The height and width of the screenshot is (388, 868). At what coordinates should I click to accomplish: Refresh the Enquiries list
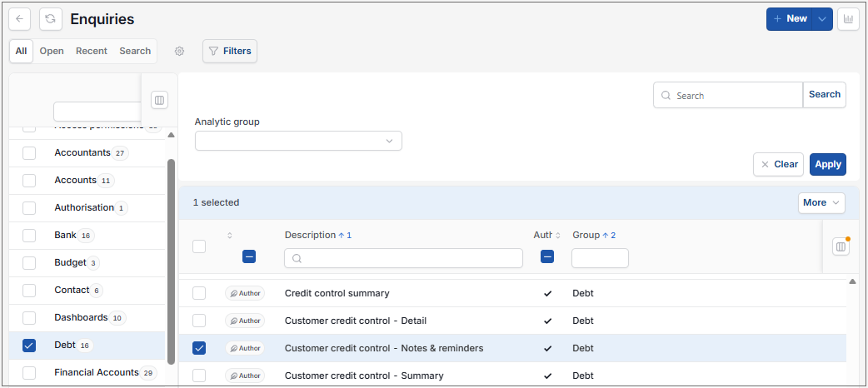(50, 19)
